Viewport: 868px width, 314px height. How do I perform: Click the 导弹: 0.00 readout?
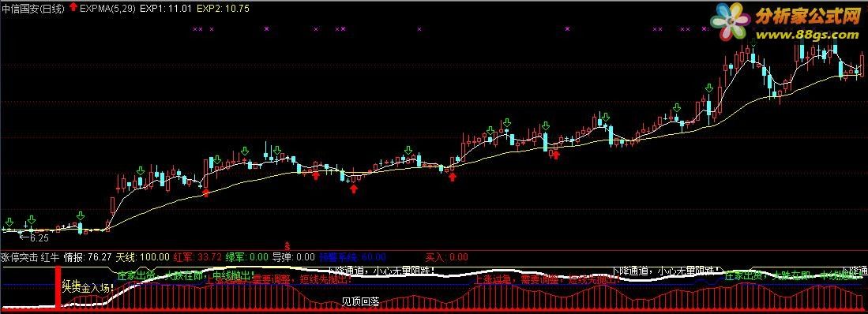pyautogui.click(x=293, y=257)
